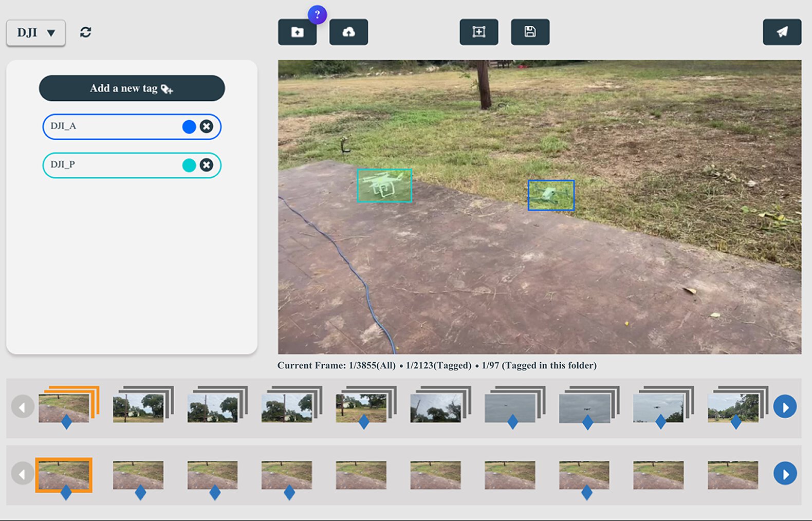The image size is (812, 521).
Task: Click tagged diamond marker under tenth folder stack
Action: tap(736, 422)
